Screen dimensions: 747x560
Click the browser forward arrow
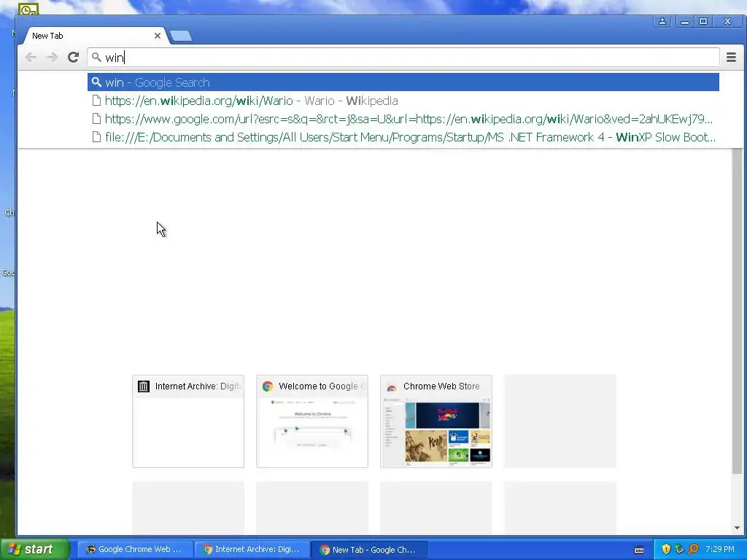52,57
